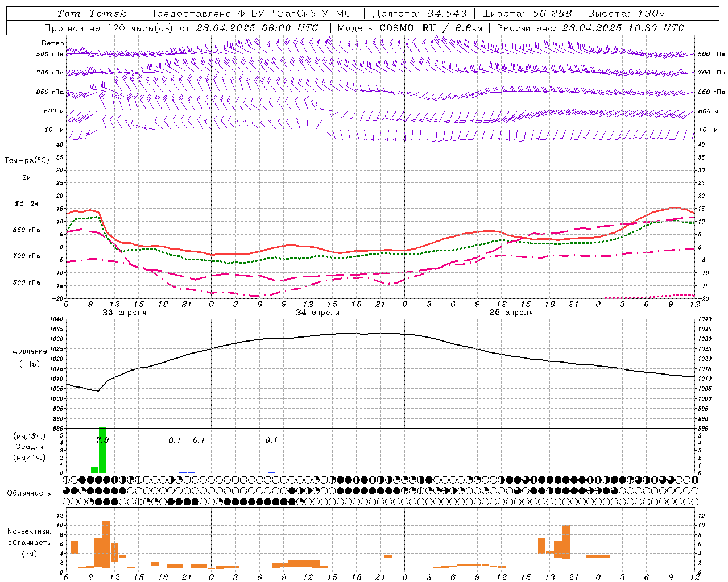Click the tall orange convective bar on 25 апреля evening
This screenshot has height=582, width=728.
click(x=566, y=542)
